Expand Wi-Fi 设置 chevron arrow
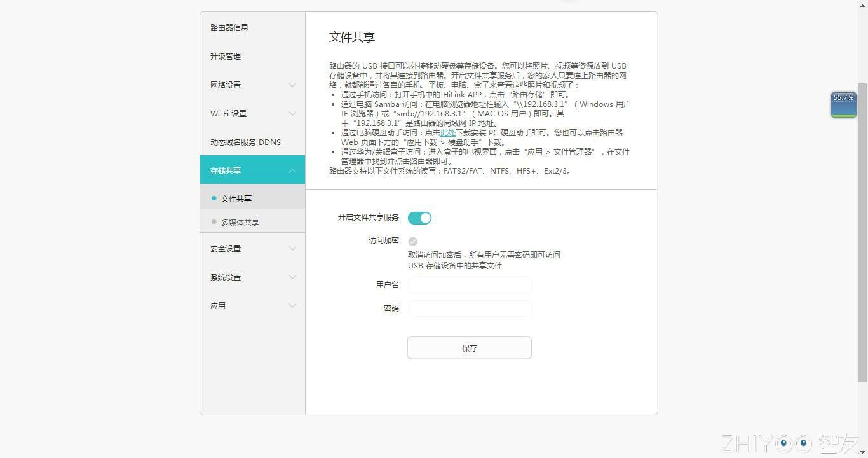Image resolution: width=868 pixels, height=458 pixels. (292, 113)
